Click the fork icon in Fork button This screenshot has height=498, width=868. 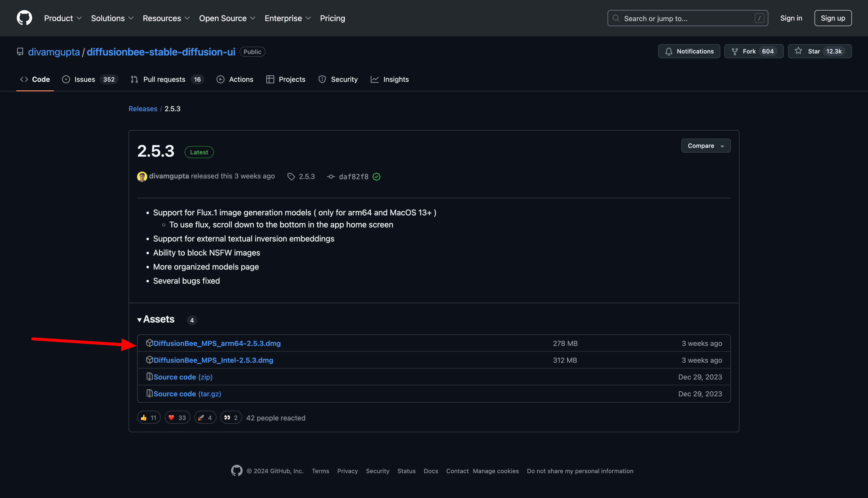735,51
